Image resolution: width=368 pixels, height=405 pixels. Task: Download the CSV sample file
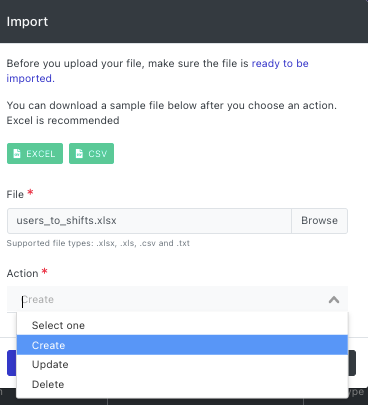pyautogui.click(x=91, y=154)
